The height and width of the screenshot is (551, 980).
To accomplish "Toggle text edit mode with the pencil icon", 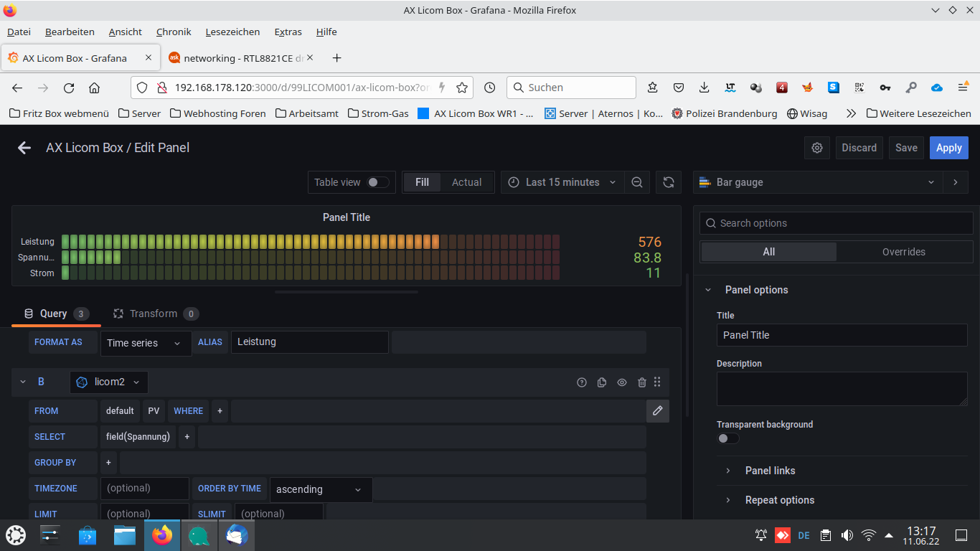I will (657, 411).
